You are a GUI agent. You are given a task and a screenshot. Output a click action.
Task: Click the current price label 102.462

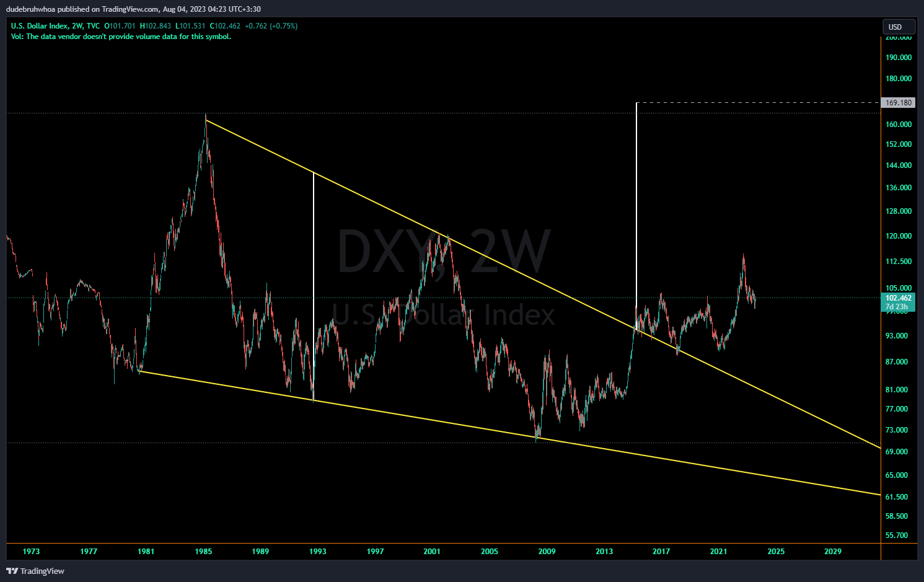click(x=898, y=298)
